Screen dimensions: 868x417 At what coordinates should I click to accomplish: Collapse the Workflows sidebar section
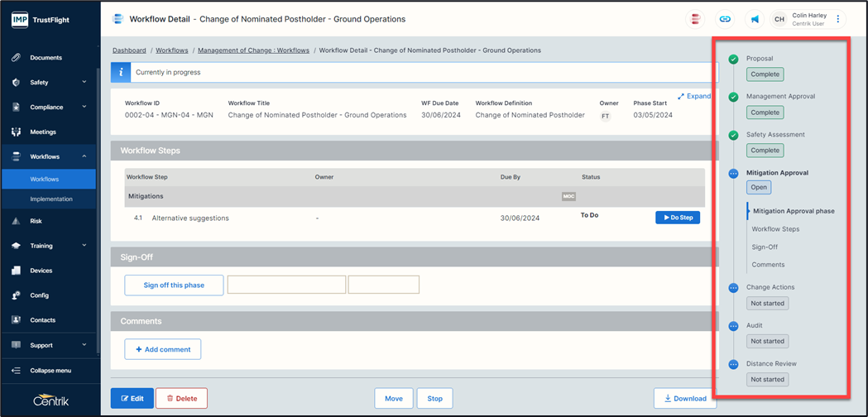point(84,156)
